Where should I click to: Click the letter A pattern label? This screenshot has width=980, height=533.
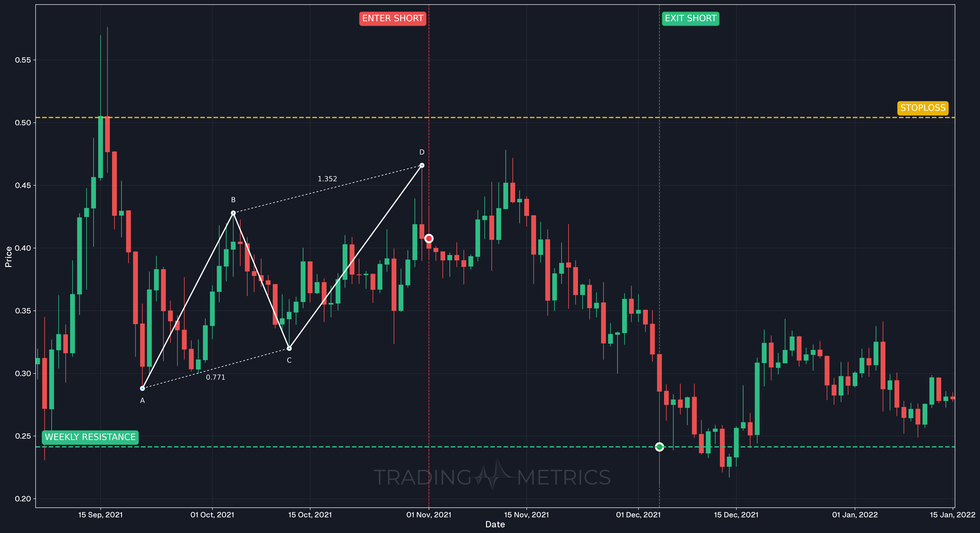click(142, 401)
